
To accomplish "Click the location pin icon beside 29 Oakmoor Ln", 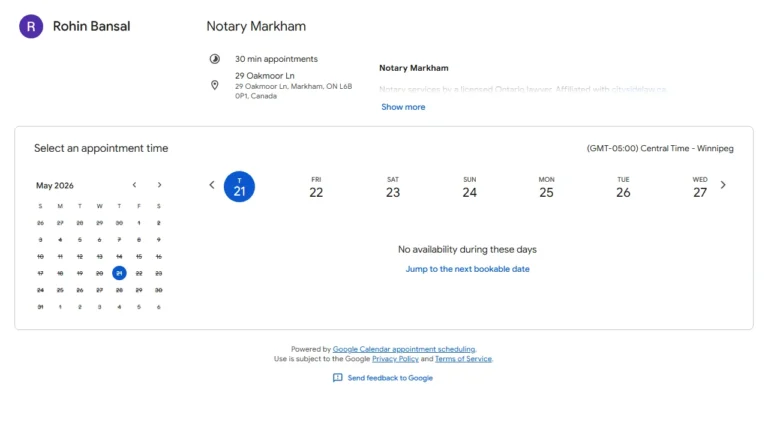I will [215, 85].
